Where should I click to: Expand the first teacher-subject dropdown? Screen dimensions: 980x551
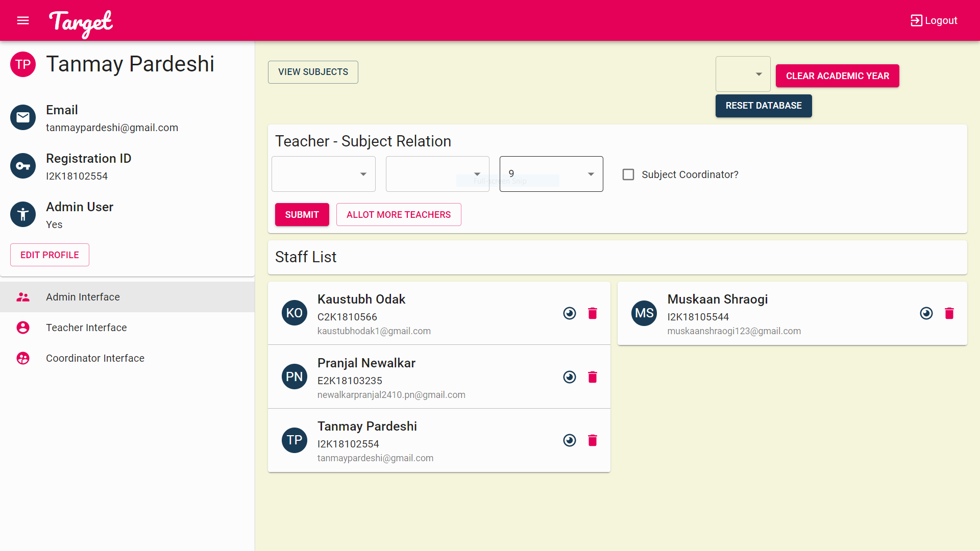(324, 174)
